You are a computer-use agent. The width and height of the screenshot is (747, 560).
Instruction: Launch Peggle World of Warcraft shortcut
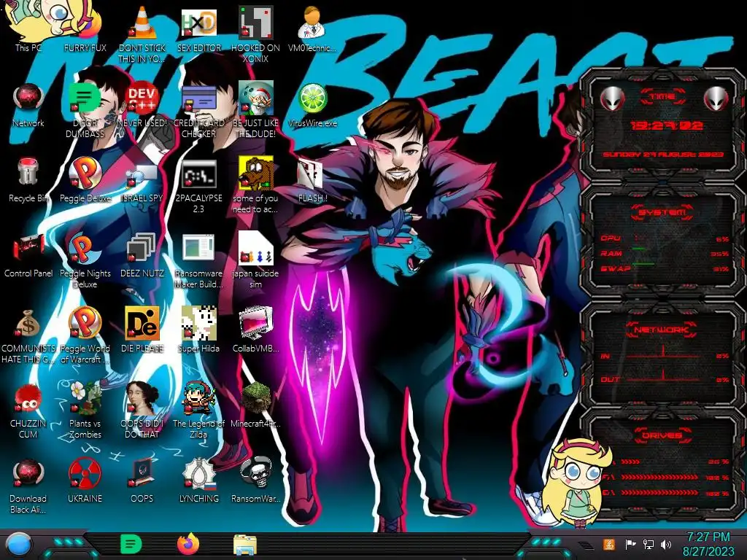point(85,335)
